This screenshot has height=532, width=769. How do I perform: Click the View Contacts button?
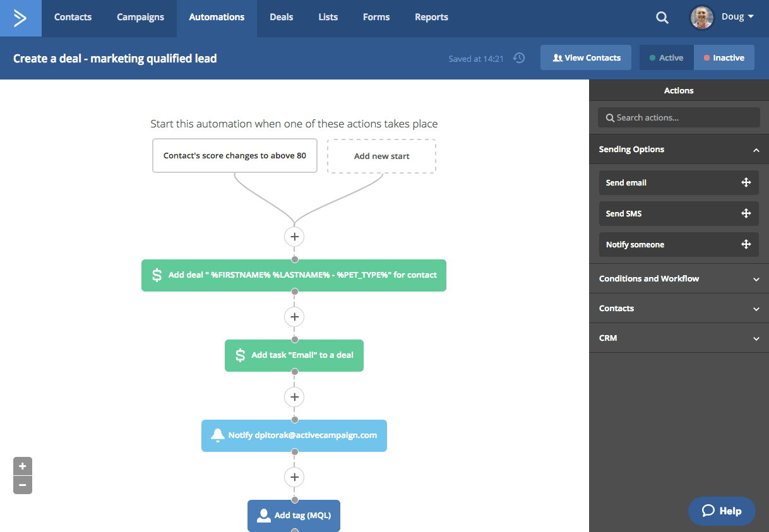(586, 57)
